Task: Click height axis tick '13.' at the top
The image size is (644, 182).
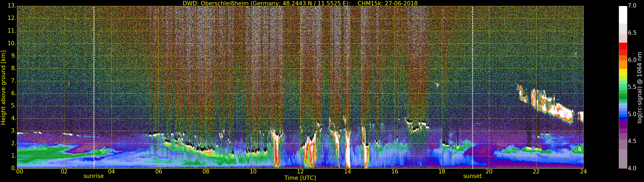Action: (x=12, y=6)
